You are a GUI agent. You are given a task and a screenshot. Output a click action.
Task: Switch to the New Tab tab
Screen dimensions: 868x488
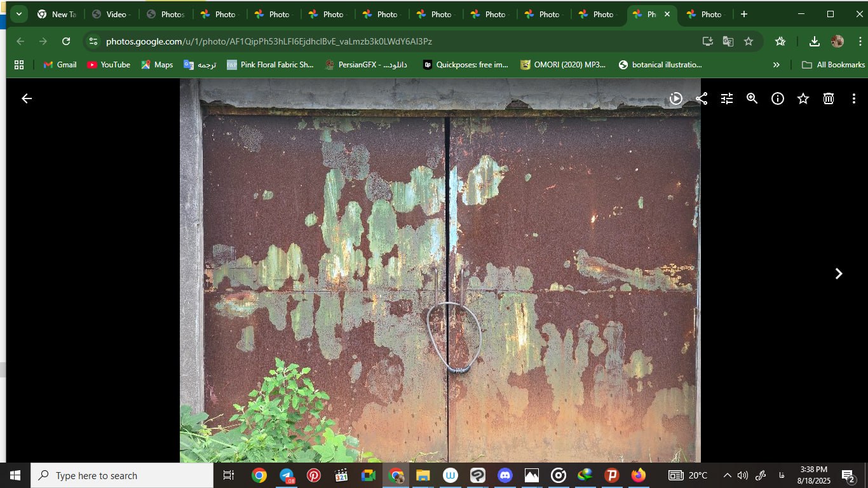[57, 14]
